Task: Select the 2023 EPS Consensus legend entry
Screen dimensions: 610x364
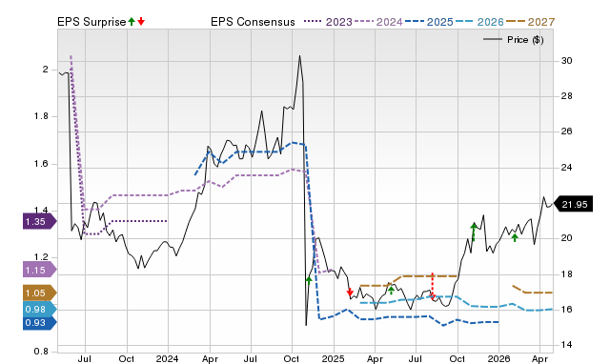Action: pyautogui.click(x=328, y=22)
